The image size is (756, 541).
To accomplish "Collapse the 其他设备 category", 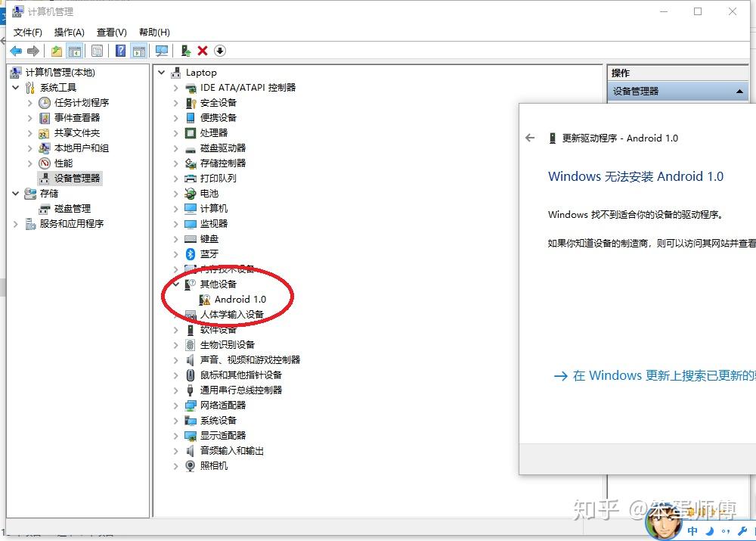I will [x=175, y=284].
